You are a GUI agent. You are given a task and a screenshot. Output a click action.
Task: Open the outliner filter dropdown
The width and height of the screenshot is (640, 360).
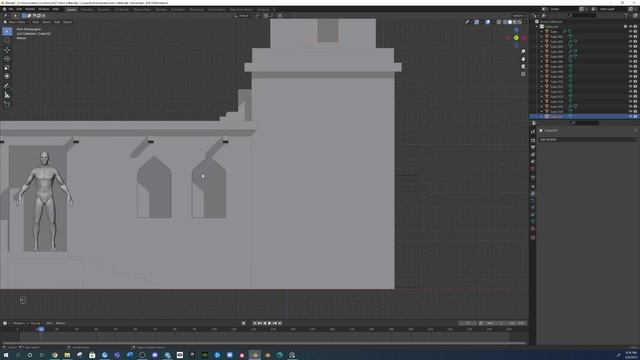[x=627, y=16]
